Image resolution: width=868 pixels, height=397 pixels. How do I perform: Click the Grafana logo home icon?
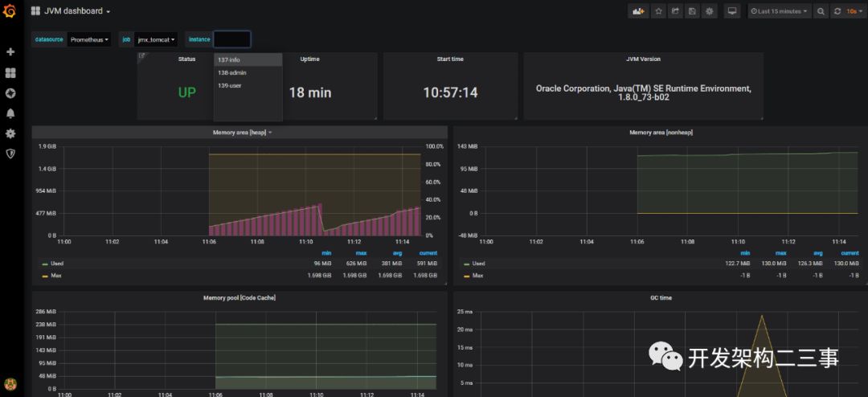point(10,11)
